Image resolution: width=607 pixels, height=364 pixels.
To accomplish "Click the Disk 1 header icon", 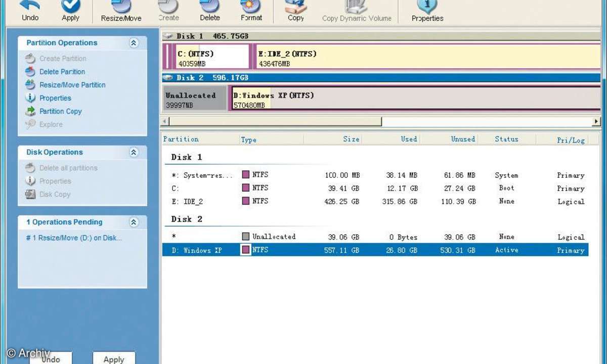I will tap(168, 36).
